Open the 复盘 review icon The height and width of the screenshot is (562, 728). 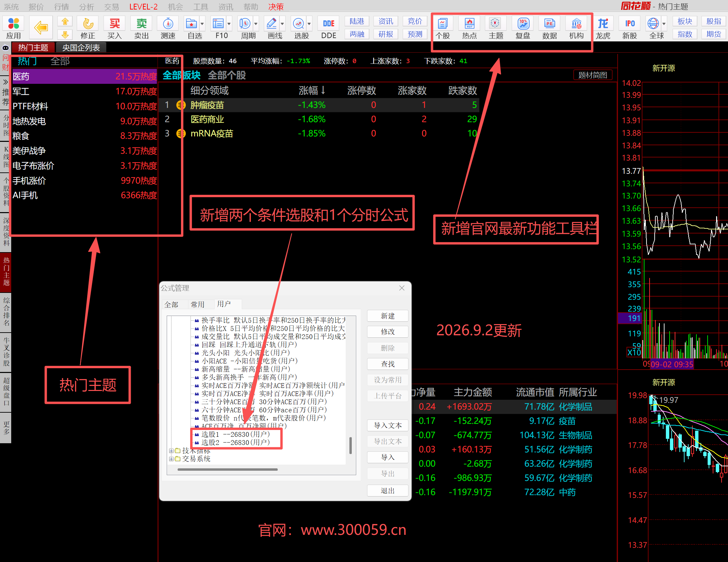[x=523, y=27]
